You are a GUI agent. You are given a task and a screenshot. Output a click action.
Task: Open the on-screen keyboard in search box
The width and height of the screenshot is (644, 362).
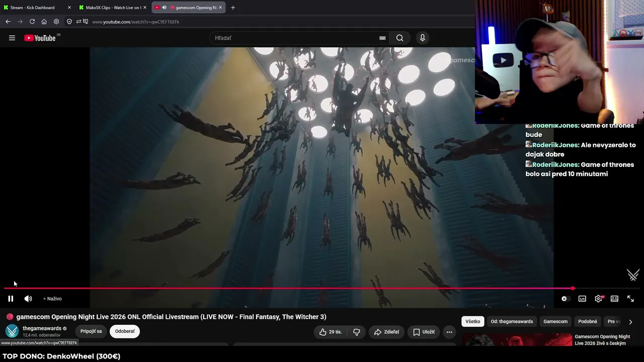tap(382, 38)
